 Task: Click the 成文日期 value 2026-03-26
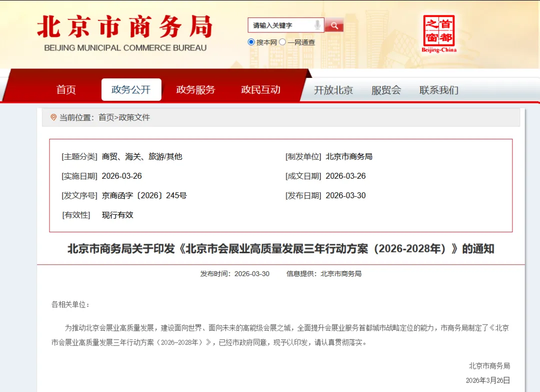coord(346,176)
